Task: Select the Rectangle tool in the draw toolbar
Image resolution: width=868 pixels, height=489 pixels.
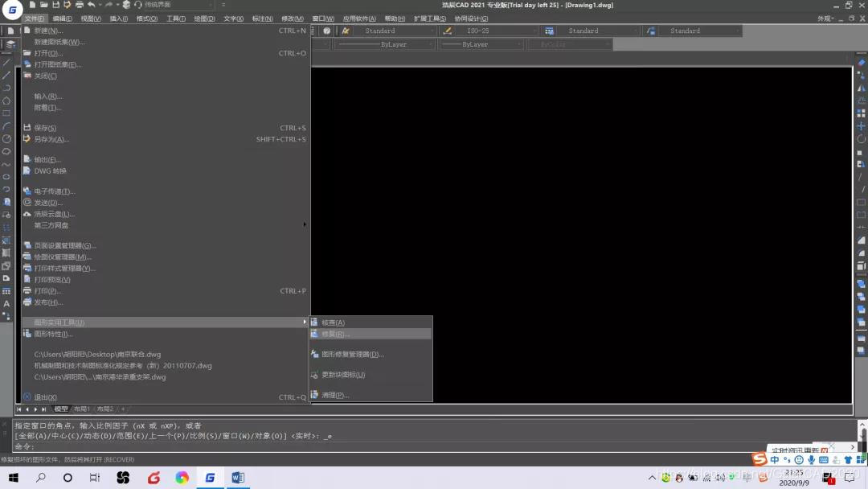Action: point(6,113)
